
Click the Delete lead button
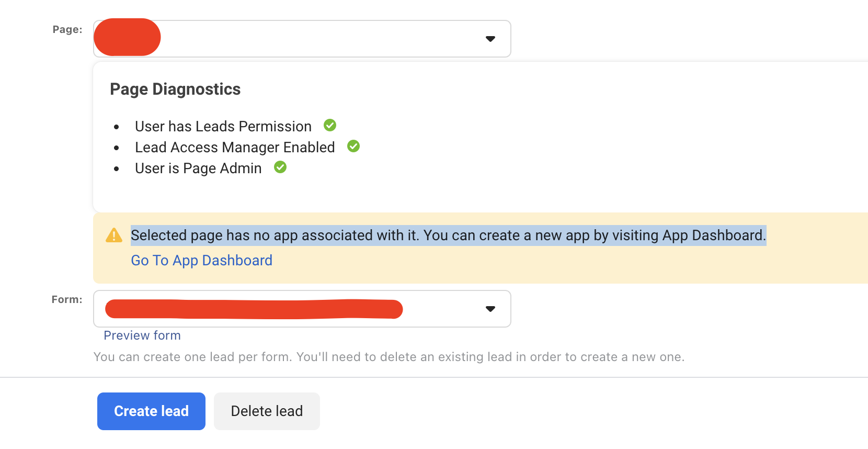pos(267,411)
